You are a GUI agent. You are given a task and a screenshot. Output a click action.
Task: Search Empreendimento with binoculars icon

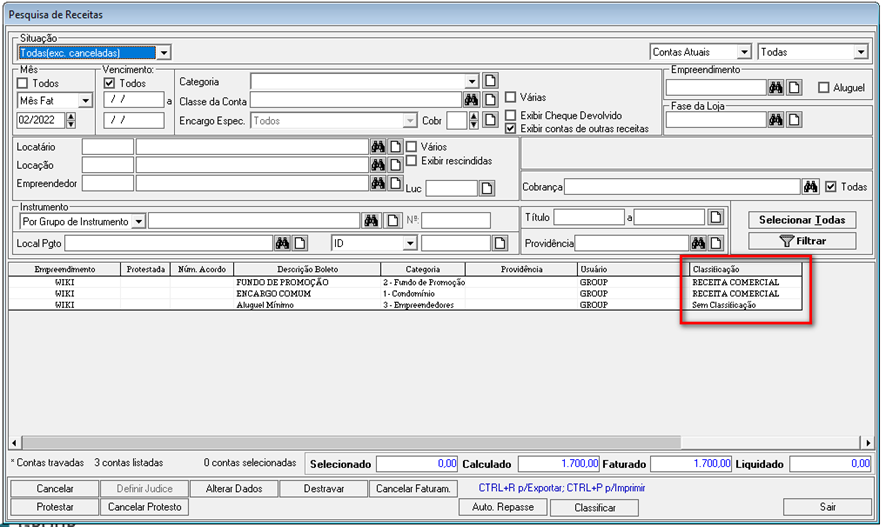pyautogui.click(x=776, y=88)
